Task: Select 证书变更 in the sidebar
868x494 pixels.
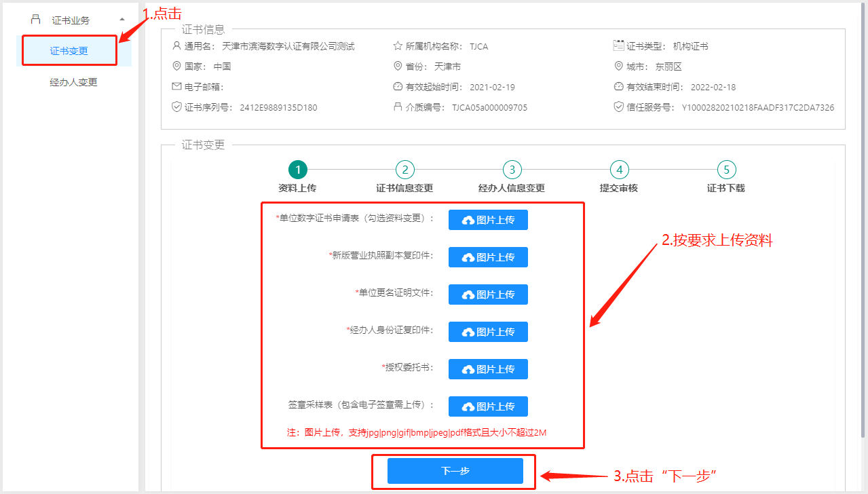Action: coord(69,51)
